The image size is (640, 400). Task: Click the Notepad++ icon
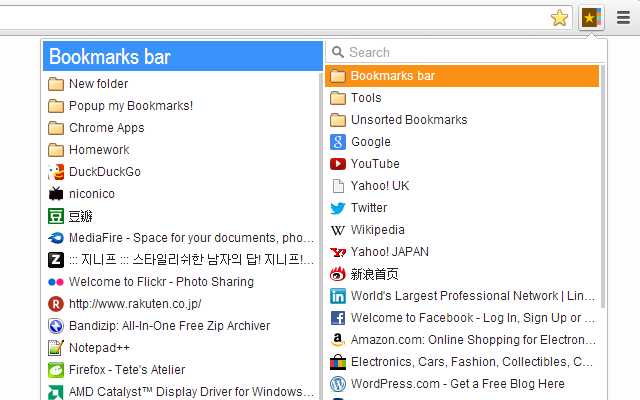pyautogui.click(x=56, y=348)
